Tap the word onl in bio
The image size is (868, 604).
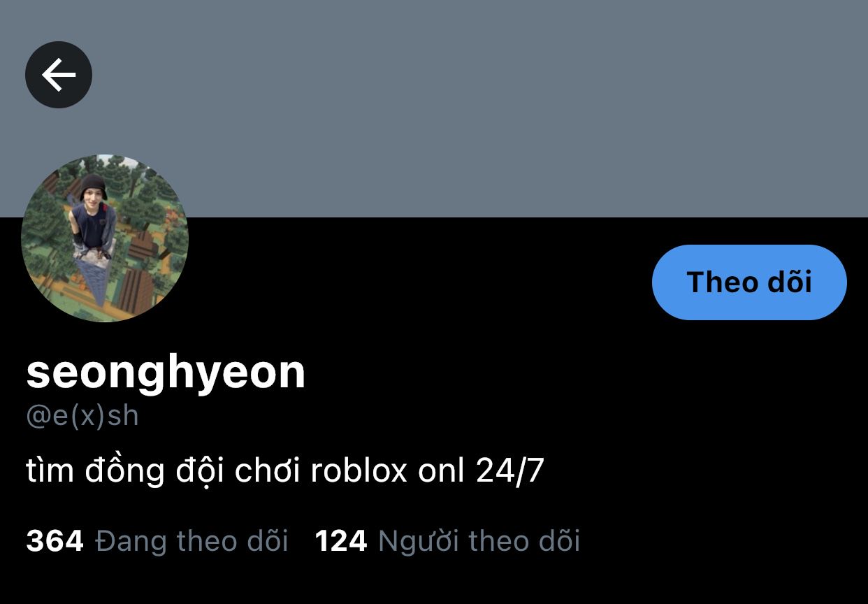pos(441,471)
